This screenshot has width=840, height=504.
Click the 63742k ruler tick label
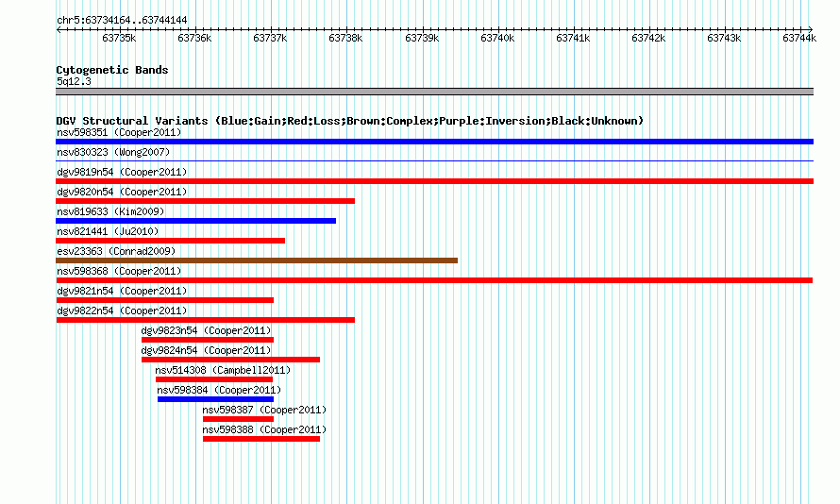pyautogui.click(x=648, y=38)
